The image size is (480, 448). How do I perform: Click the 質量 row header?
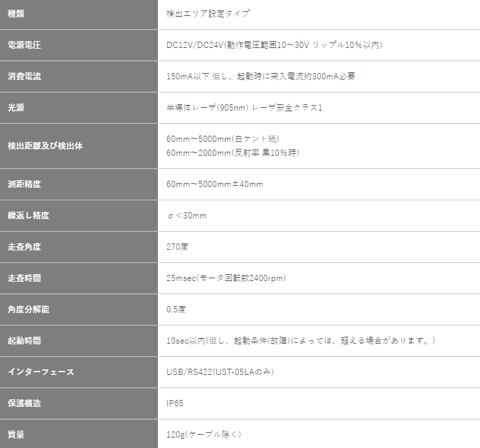coord(17,434)
